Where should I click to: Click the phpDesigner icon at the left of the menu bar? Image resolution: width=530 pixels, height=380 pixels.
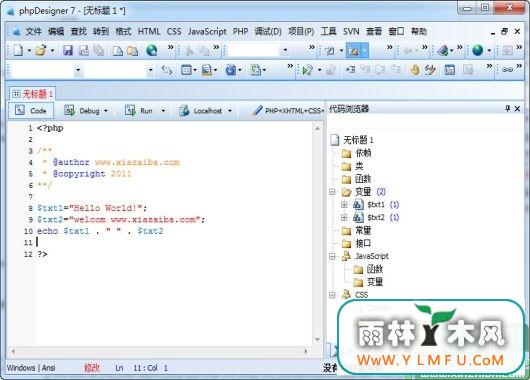tap(16, 32)
